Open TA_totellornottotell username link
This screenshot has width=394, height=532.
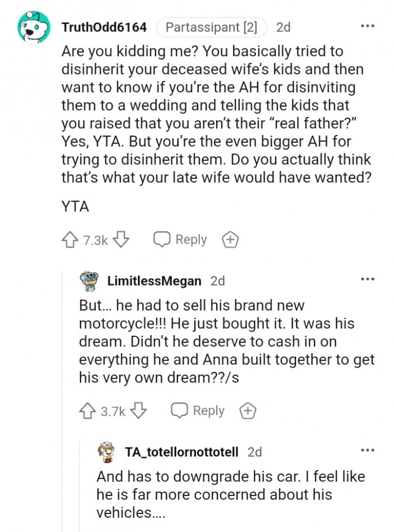pyautogui.click(x=181, y=452)
